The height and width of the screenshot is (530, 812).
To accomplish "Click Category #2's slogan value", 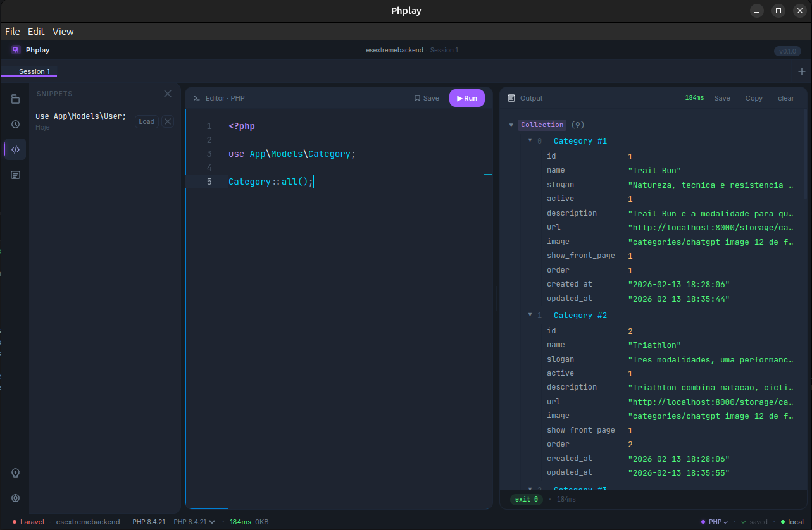I will [x=711, y=360].
